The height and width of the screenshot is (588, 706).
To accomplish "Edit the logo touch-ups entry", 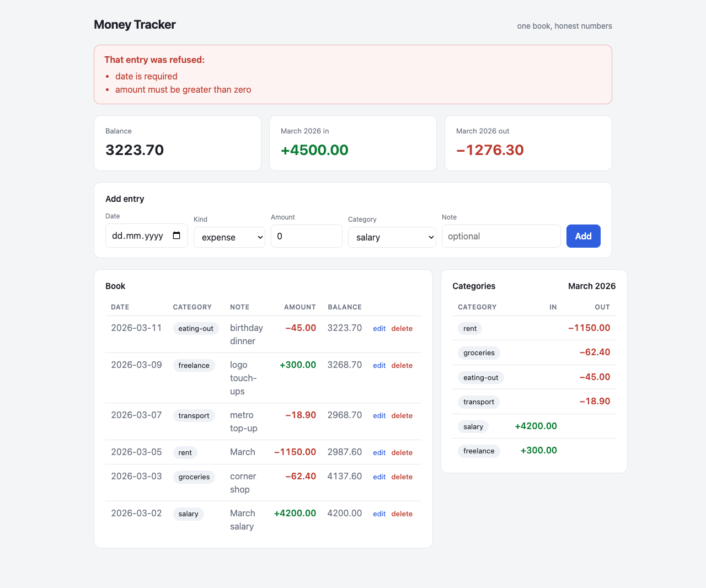I will tap(379, 365).
